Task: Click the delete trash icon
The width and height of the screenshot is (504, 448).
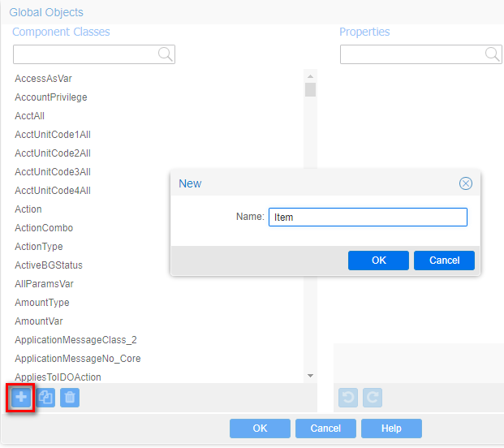Action: point(70,398)
